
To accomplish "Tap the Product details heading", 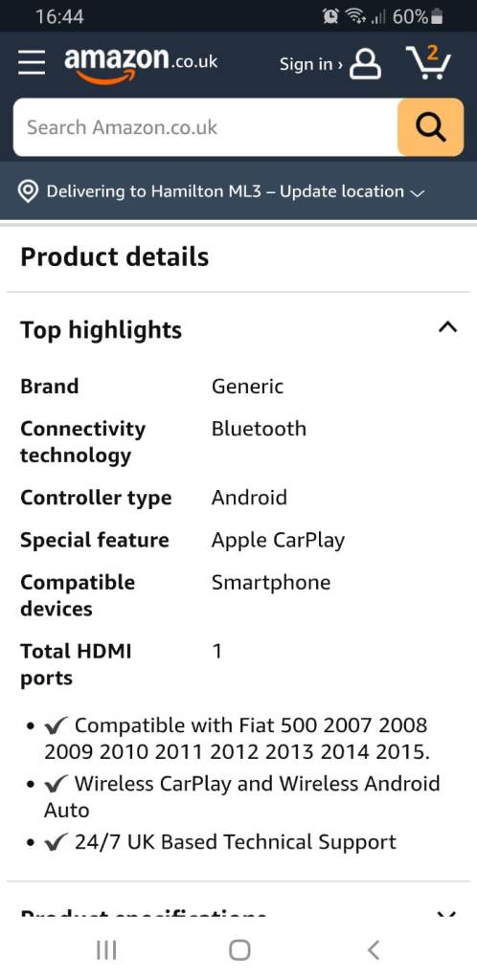I will (114, 256).
